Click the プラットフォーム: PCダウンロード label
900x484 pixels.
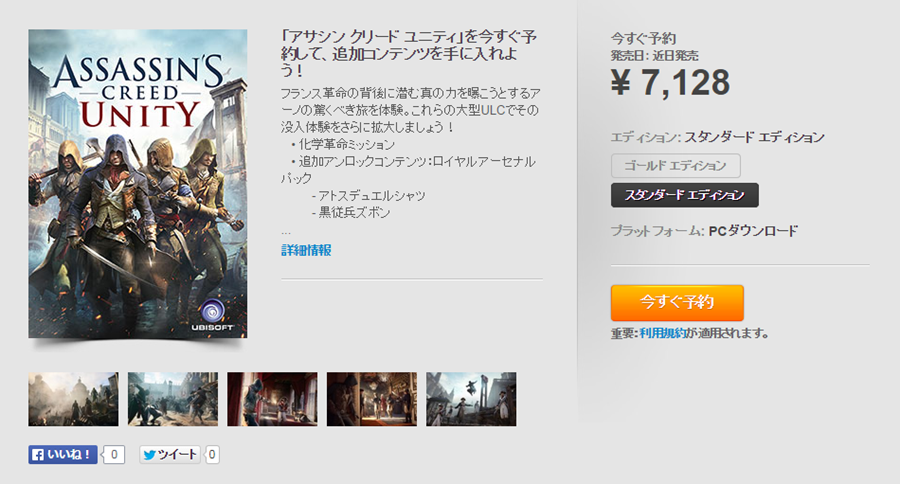tap(704, 231)
